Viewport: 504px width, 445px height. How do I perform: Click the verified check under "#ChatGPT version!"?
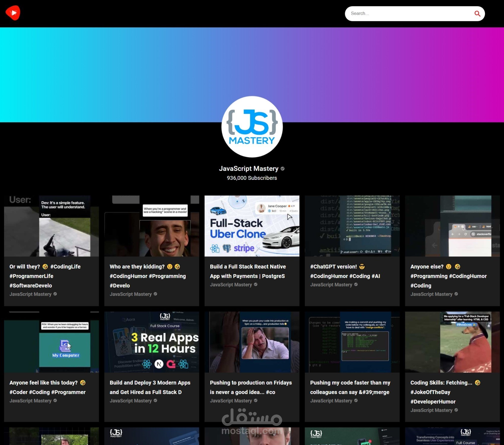[x=356, y=285]
